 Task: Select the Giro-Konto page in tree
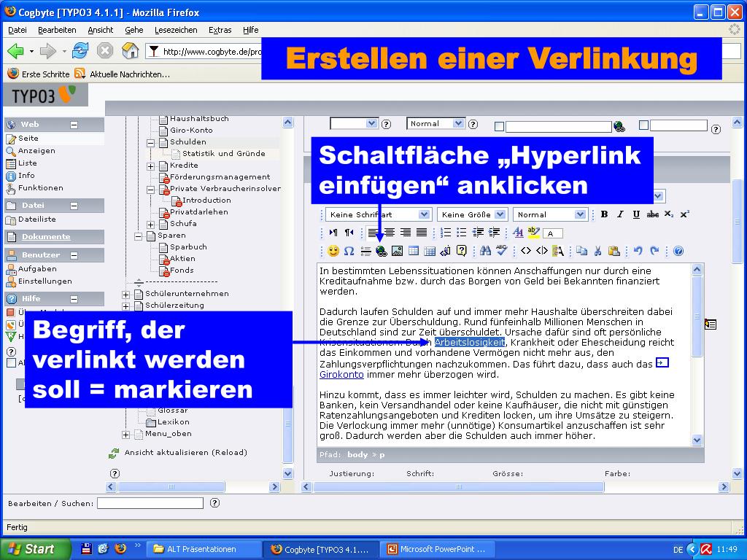tap(192, 130)
